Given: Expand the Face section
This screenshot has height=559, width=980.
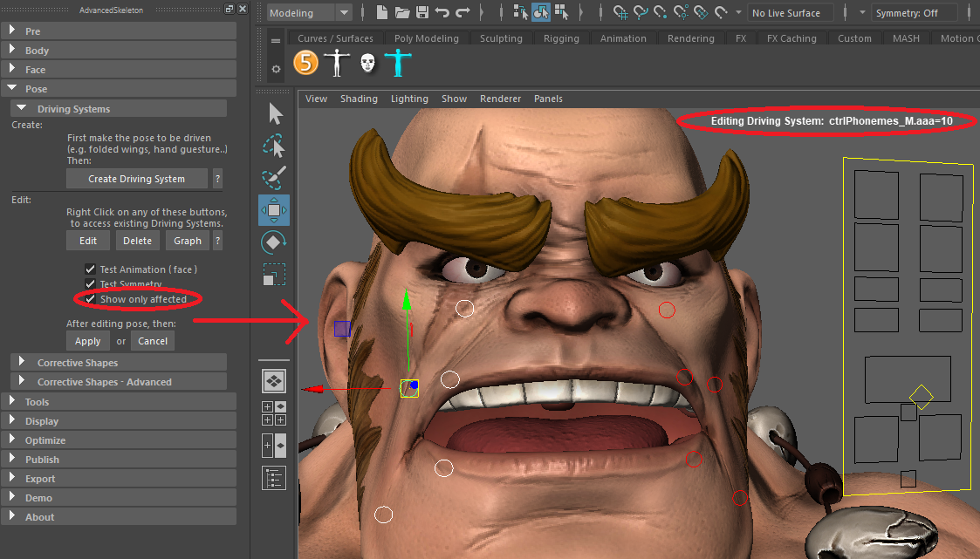Looking at the screenshot, I should 35,70.
